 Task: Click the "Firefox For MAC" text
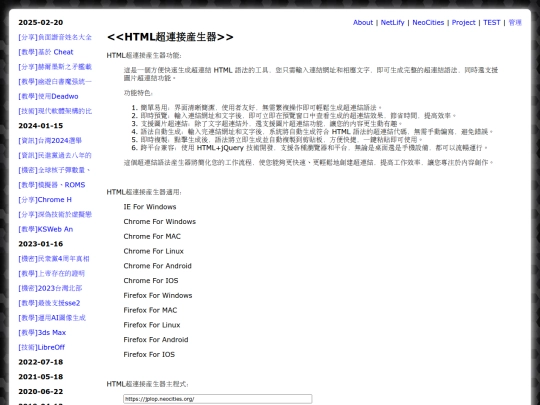tap(150, 310)
